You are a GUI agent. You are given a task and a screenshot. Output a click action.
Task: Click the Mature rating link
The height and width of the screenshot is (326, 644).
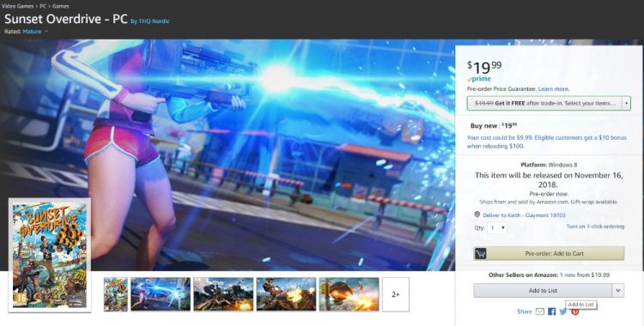(x=32, y=32)
